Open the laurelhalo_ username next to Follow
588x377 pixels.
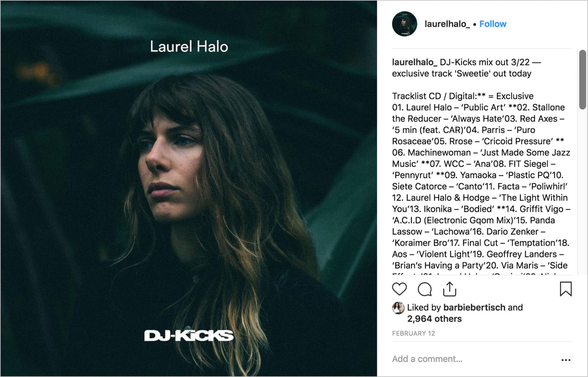(447, 24)
